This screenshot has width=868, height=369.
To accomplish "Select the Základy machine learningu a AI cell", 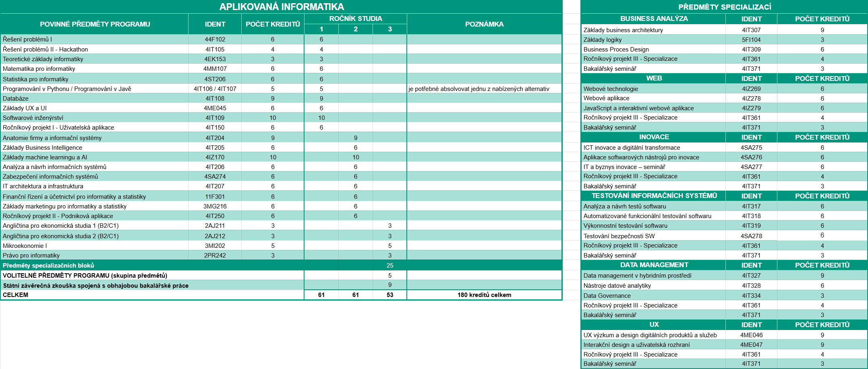I will [45, 157].
